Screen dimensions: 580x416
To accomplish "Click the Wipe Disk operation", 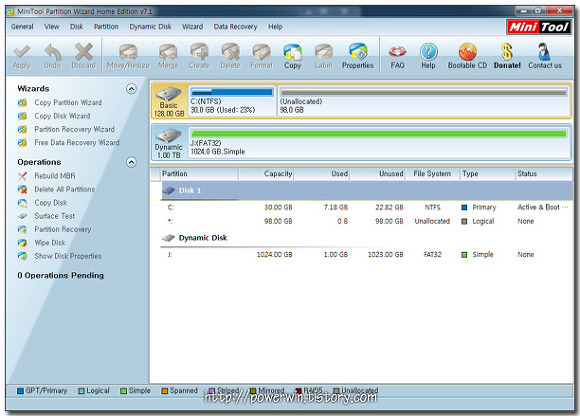I will click(50, 243).
